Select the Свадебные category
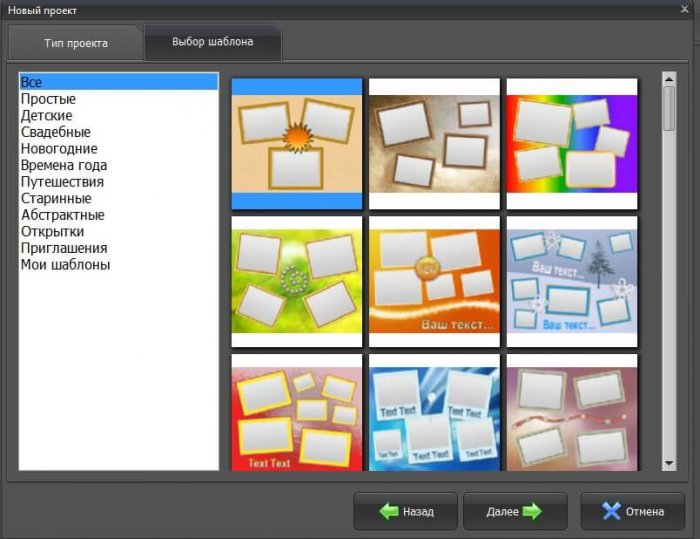 (x=55, y=132)
